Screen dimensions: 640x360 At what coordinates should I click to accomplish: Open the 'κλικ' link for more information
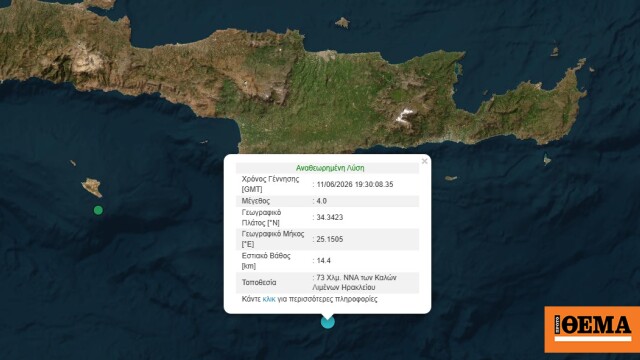click(x=269, y=299)
